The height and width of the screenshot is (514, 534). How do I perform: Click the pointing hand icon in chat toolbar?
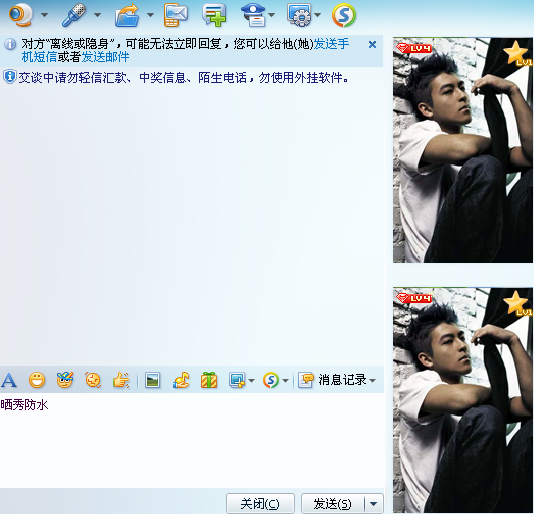click(121, 380)
